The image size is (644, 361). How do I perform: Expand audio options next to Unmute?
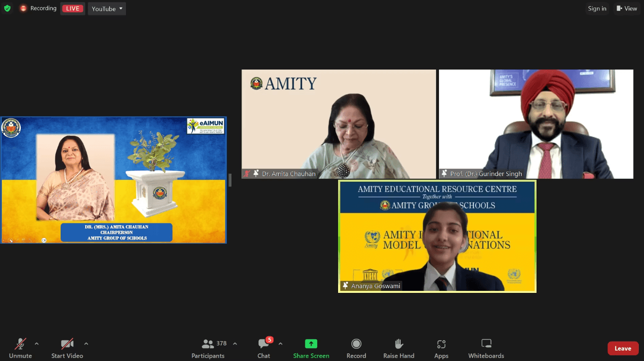pyautogui.click(x=36, y=344)
